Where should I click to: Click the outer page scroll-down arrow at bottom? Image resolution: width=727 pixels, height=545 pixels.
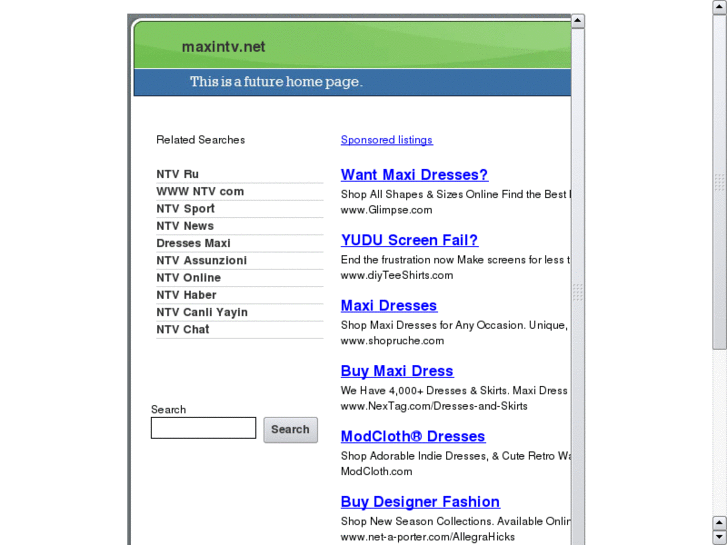pyautogui.click(x=720, y=537)
